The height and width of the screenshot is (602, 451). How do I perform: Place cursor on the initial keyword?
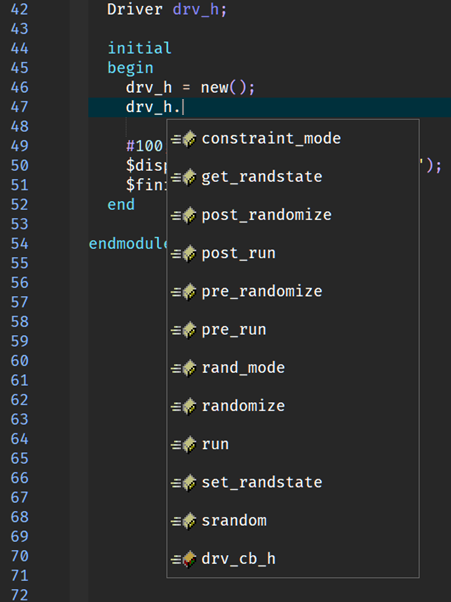point(139,48)
